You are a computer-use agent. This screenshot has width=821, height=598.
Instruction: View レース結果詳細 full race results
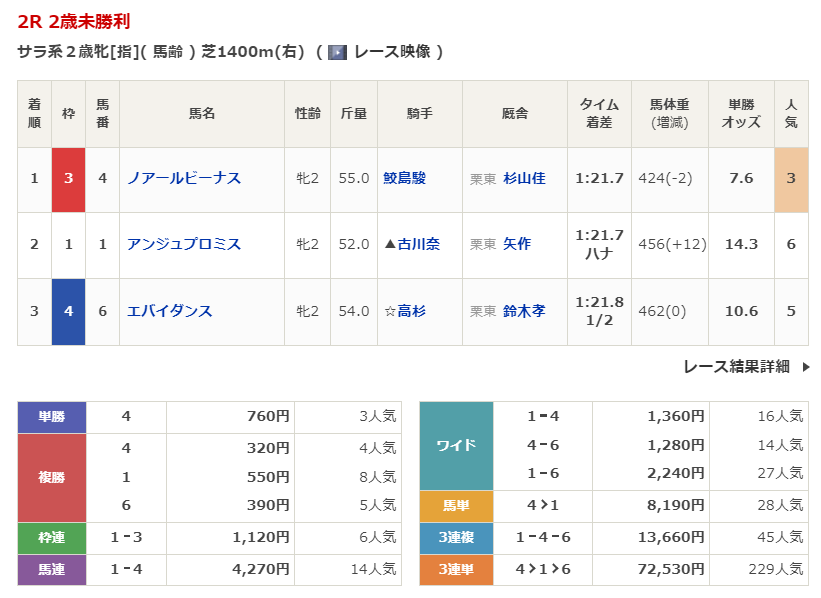coord(736,367)
